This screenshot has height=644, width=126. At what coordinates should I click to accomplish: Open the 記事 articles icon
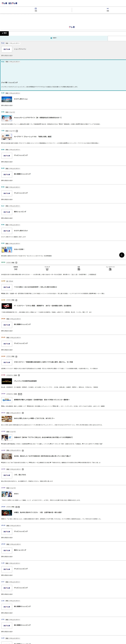tap(79, 269)
